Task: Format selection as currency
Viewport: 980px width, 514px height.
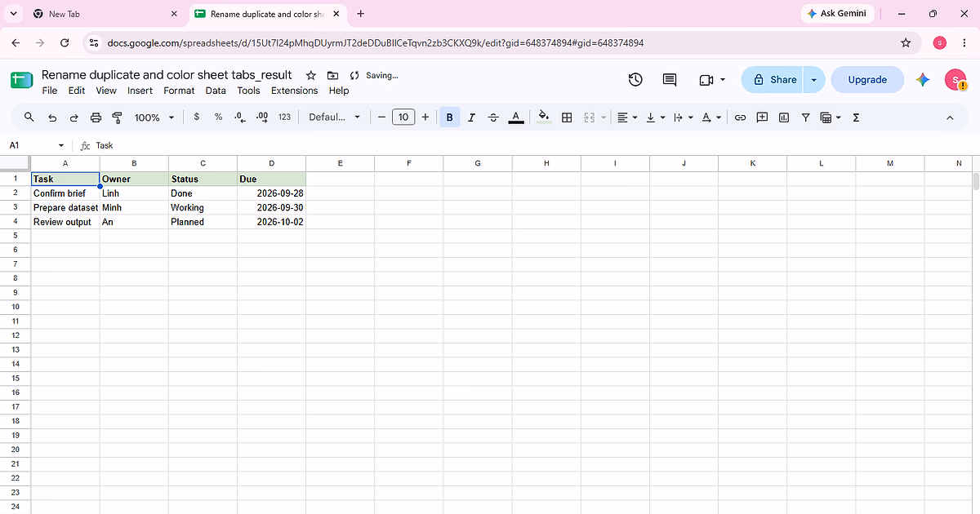Action: tap(197, 117)
